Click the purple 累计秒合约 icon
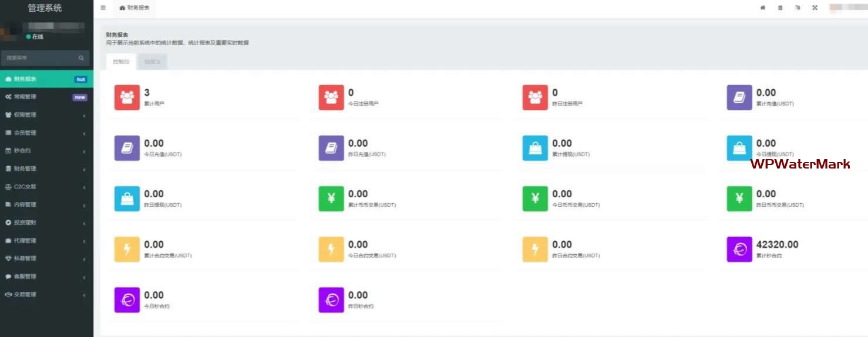 click(x=739, y=250)
